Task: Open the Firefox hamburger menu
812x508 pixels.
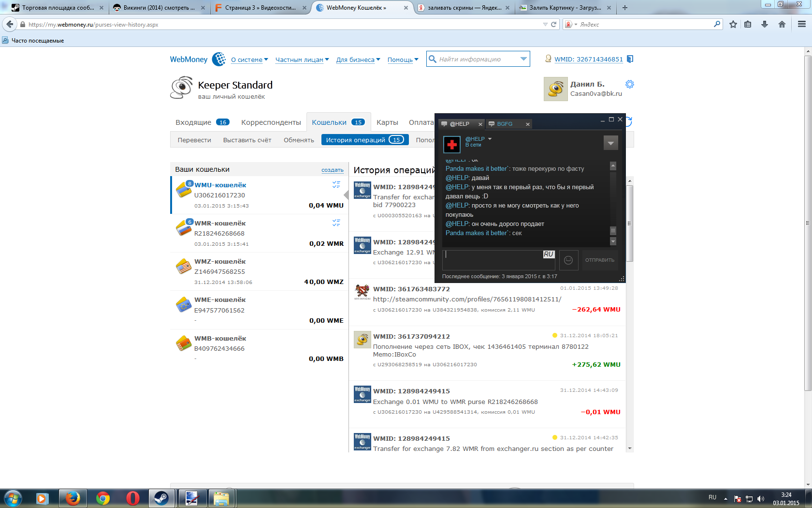Action: click(802, 24)
